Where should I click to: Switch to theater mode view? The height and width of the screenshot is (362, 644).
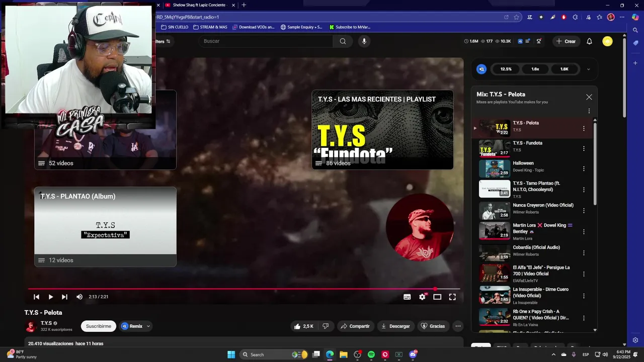click(x=437, y=297)
